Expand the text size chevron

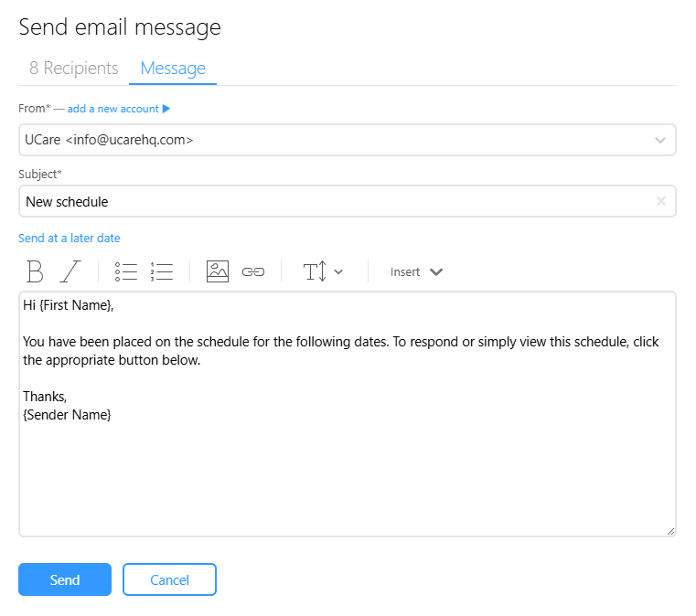[x=338, y=271]
